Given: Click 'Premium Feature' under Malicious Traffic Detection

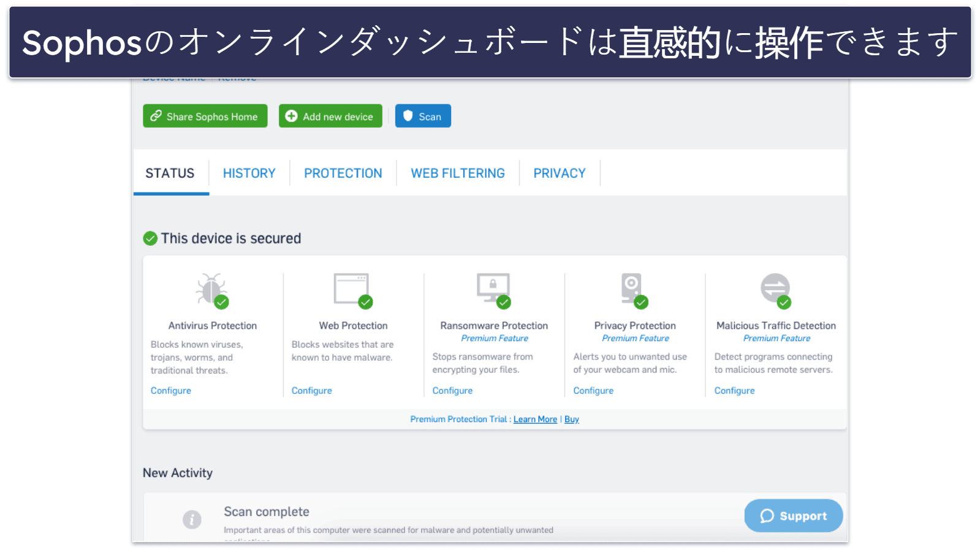Looking at the screenshot, I should tap(777, 339).
